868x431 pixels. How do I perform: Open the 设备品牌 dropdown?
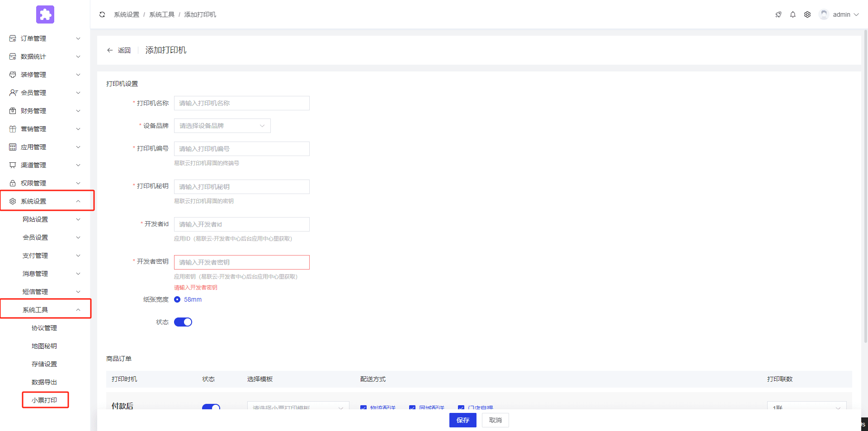coord(222,126)
